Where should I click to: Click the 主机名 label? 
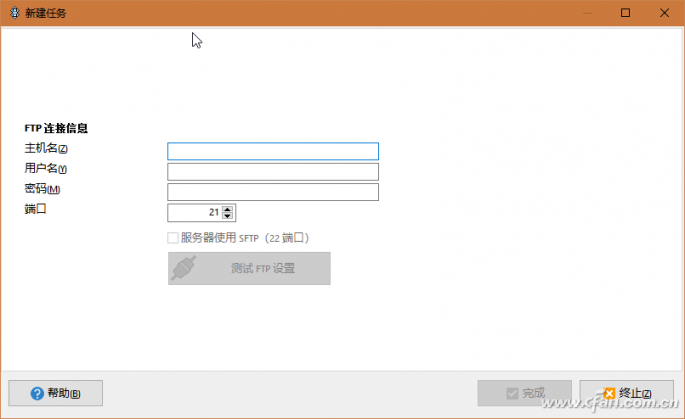[46, 148]
